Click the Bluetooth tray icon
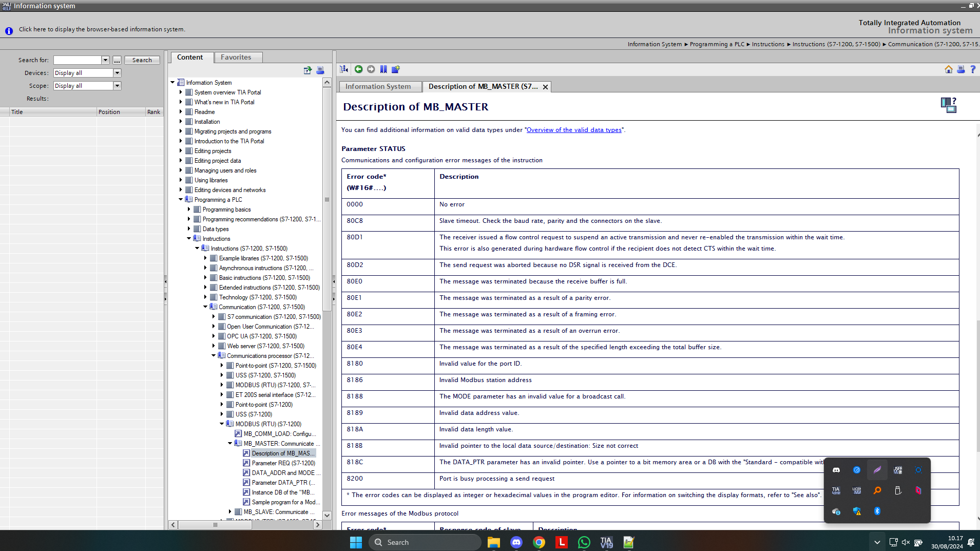This screenshot has width=980, height=551. point(877,511)
